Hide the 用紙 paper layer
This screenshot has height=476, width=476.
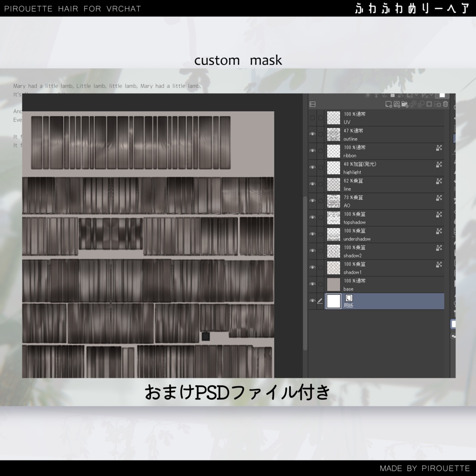tap(312, 301)
